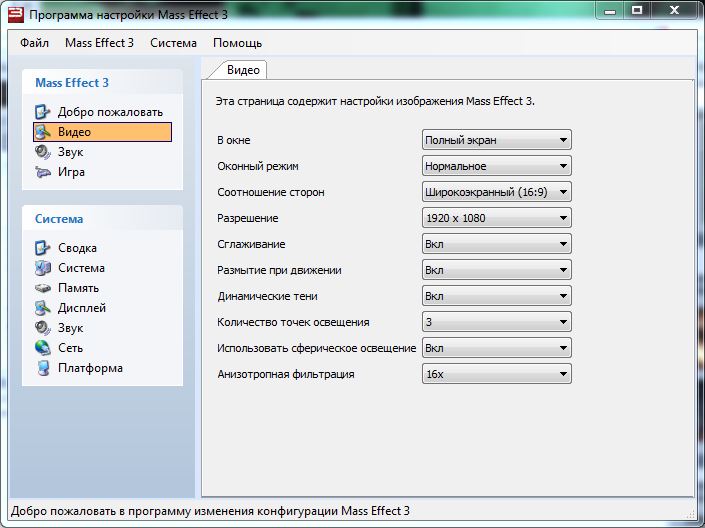Click the Анизотропная фильтрация label
The image size is (705, 528).
click(286, 374)
